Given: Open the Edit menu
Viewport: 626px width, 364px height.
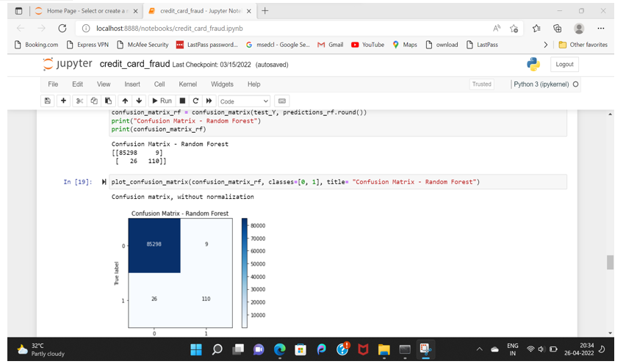Looking at the screenshot, I should coord(77,84).
